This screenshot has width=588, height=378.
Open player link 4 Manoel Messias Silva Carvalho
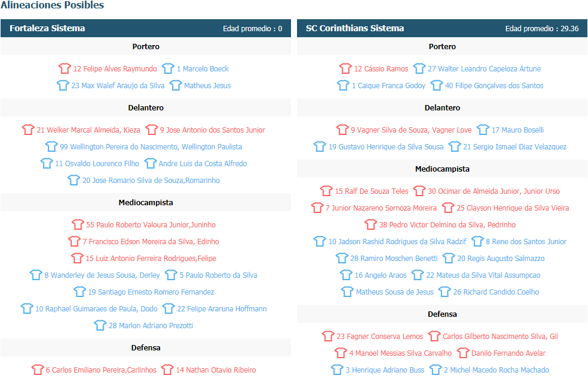pyautogui.click(x=400, y=353)
